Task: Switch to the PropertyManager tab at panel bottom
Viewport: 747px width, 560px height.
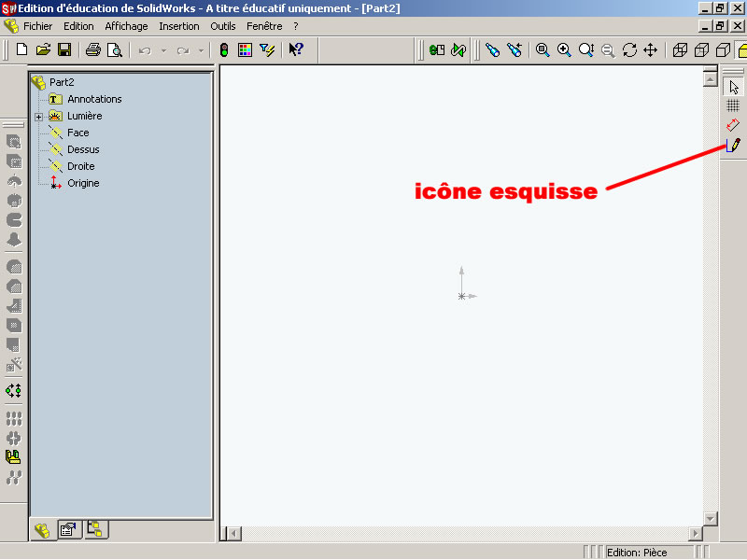Action: [68, 529]
